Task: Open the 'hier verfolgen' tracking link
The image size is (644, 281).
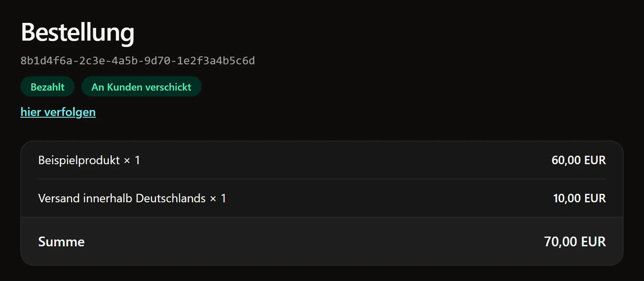Action: click(58, 112)
